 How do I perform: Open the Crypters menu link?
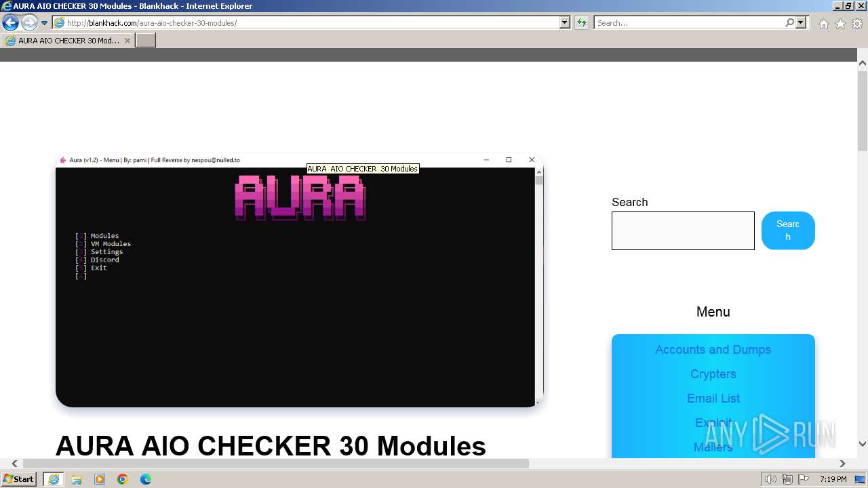[x=713, y=374]
